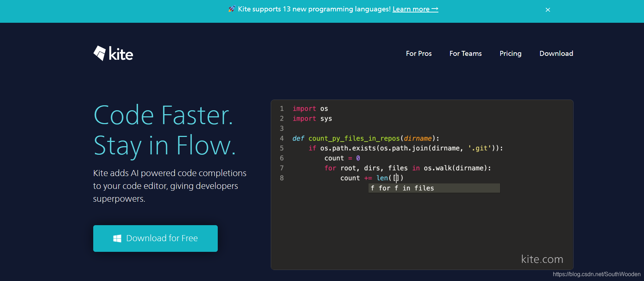This screenshot has width=644, height=281.
Task: Click the 'for root, dirs, files' code line
Action: [408, 168]
